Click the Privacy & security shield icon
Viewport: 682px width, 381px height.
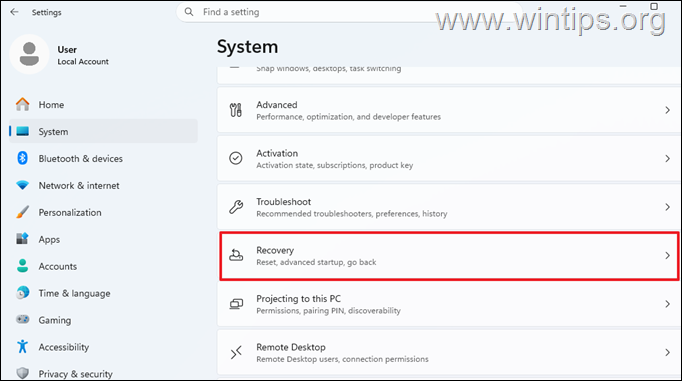tap(23, 373)
